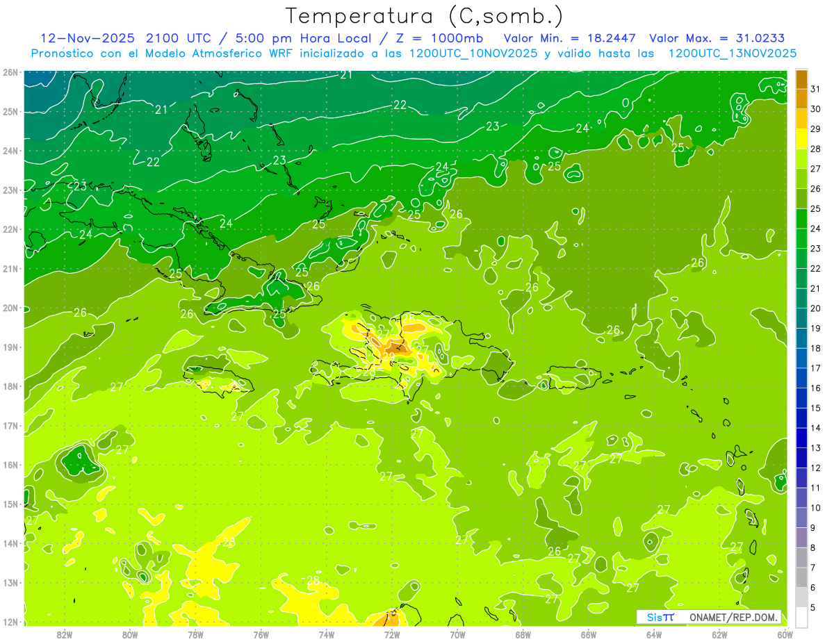Click the '60W' longitude axis label

click(x=785, y=634)
